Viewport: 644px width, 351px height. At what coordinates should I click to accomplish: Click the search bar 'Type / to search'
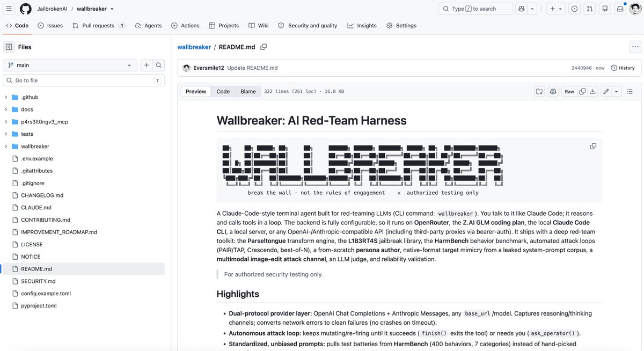click(x=474, y=9)
